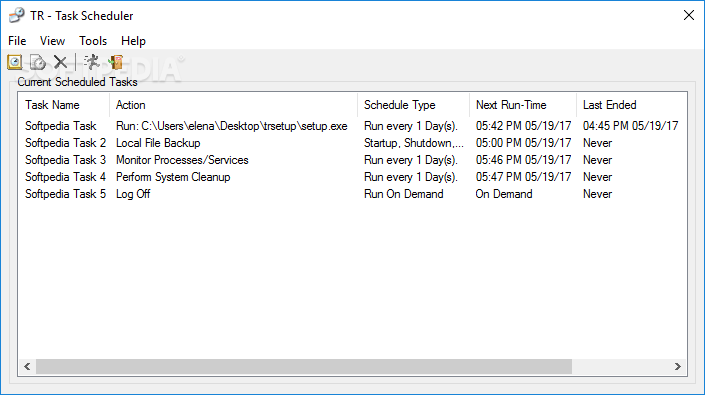
Task: Click the 05:46 PM 05/19/17 next run-time
Action: (x=523, y=160)
